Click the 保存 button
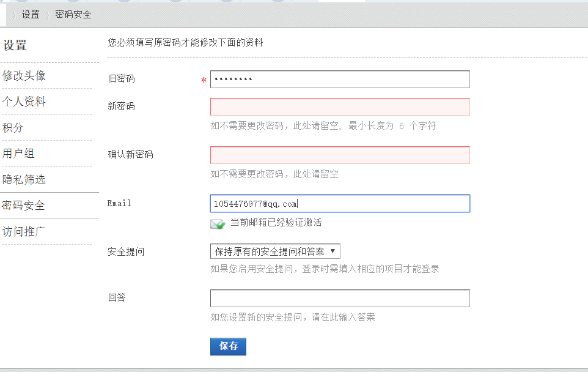Screen dimensions: 588x372 pos(228,346)
